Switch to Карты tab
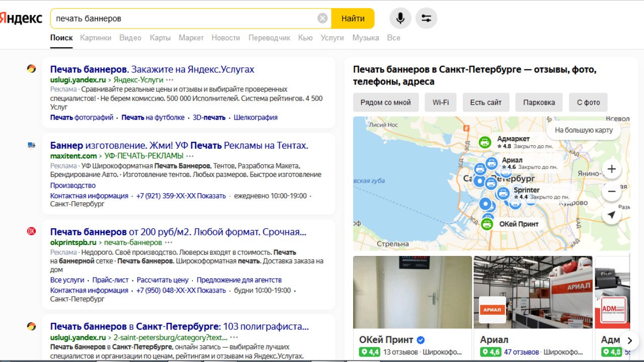 click(x=160, y=38)
